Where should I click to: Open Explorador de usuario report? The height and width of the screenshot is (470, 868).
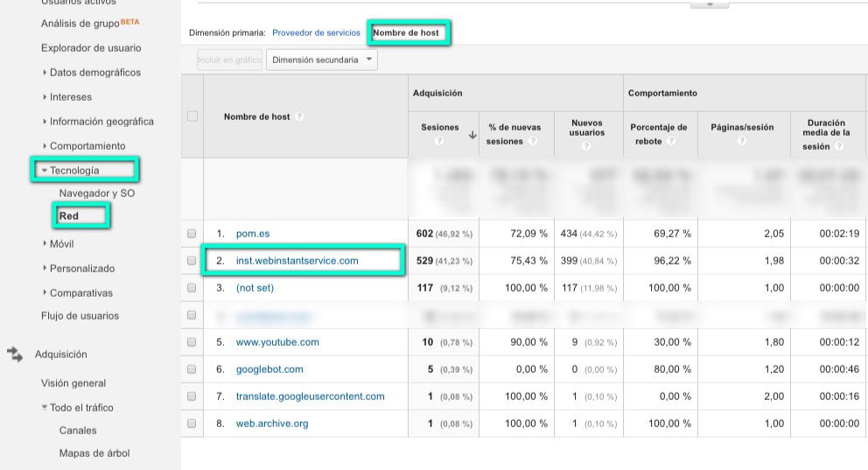coord(91,48)
